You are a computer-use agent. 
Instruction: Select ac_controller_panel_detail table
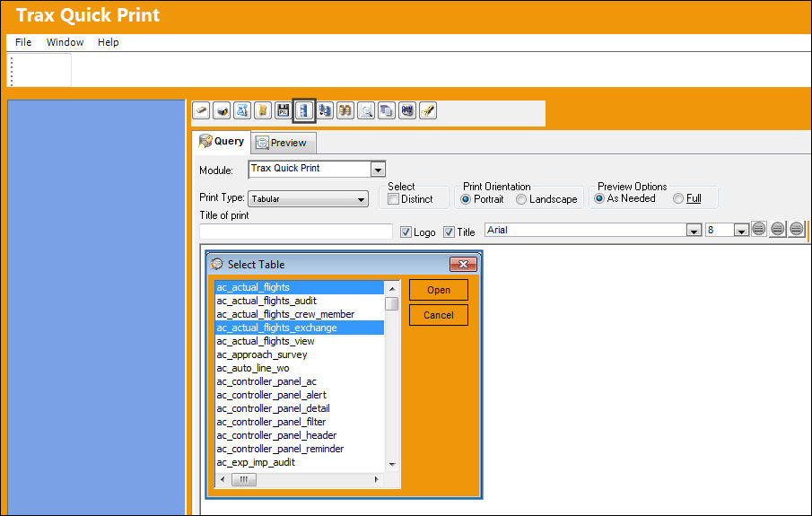pyautogui.click(x=300, y=408)
